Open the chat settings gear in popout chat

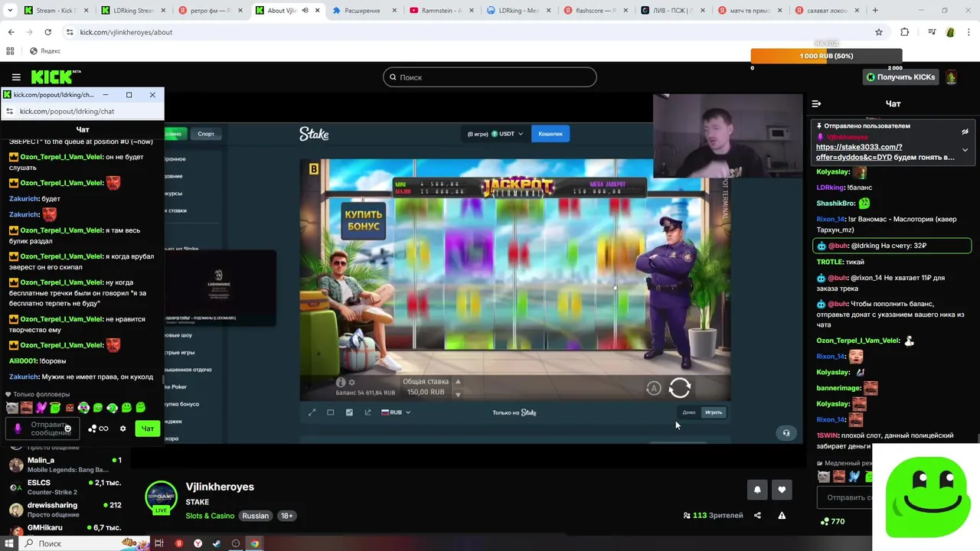click(122, 429)
